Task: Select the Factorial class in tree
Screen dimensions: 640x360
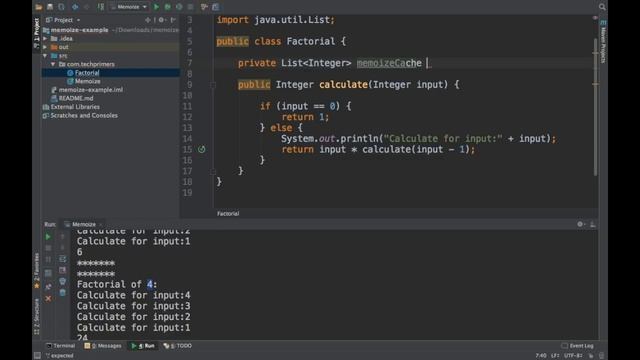Action: 87,73
